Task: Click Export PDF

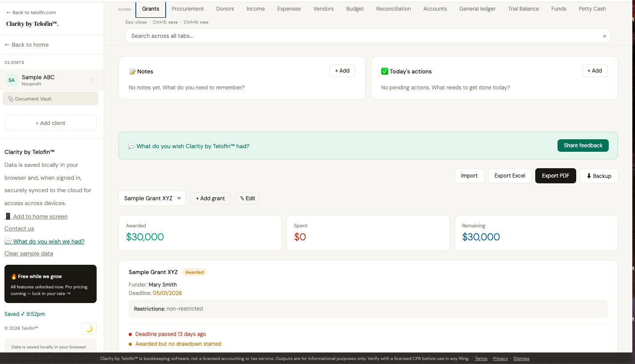Action: pyautogui.click(x=556, y=176)
